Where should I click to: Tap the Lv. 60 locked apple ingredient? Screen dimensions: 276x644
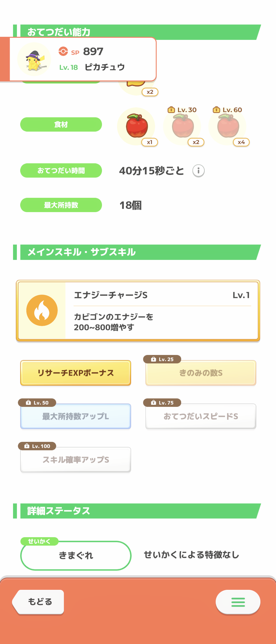(227, 126)
